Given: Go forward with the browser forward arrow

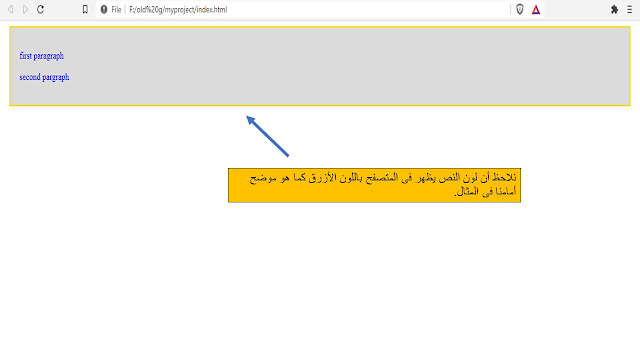Looking at the screenshot, I should tap(25, 9).
